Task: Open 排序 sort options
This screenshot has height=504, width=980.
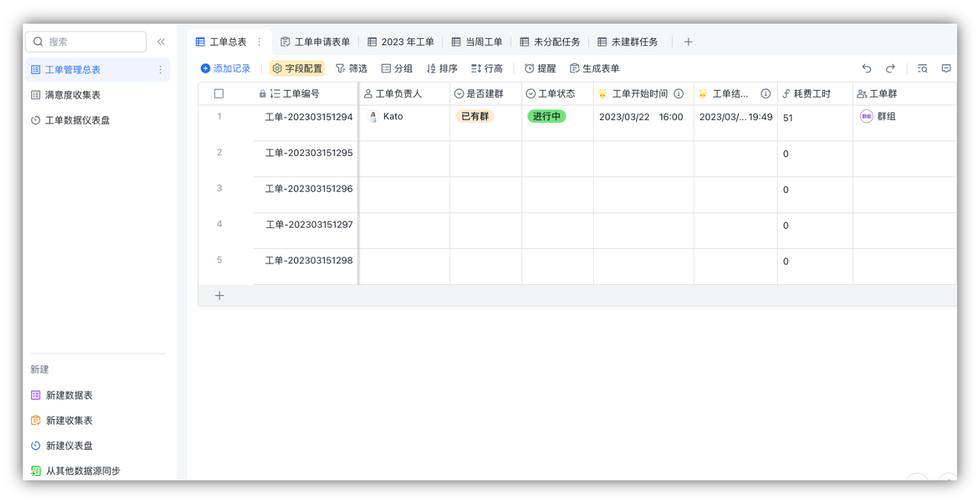Action: tap(442, 69)
